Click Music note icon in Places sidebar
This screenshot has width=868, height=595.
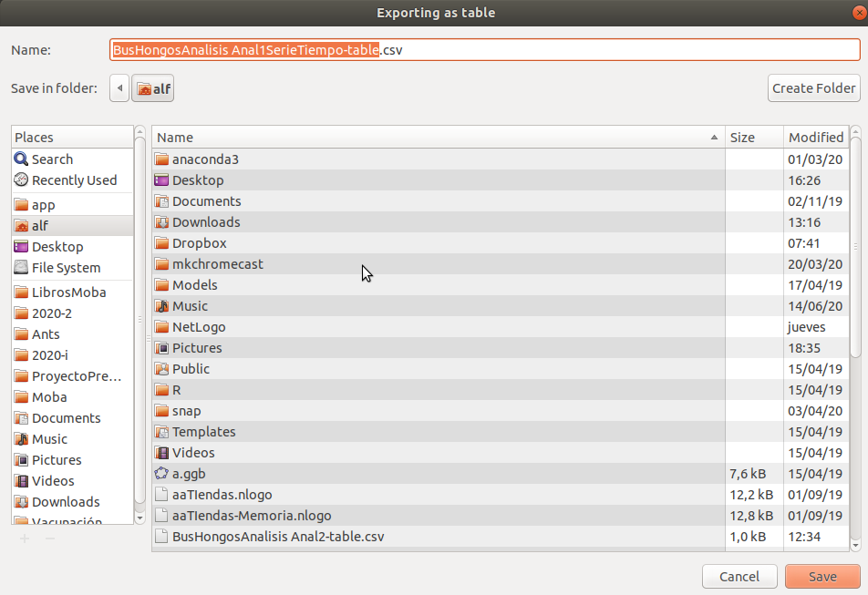tap(21, 439)
